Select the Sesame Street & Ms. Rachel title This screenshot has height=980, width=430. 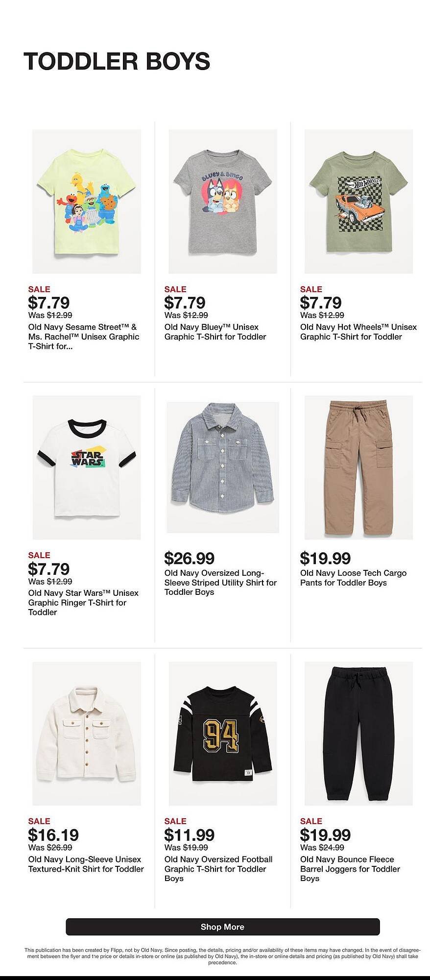click(x=83, y=337)
